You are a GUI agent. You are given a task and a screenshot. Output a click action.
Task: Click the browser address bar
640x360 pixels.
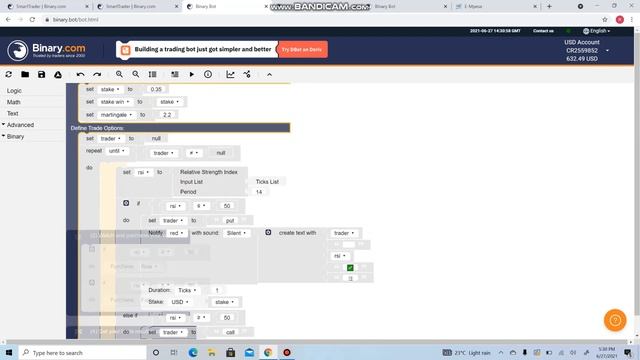click(318, 20)
